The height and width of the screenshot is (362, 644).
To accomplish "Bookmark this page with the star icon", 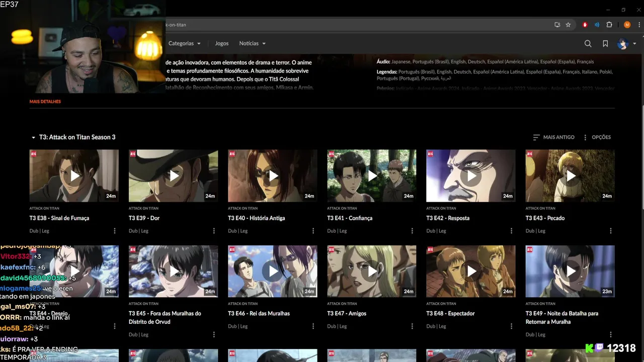I will (568, 25).
